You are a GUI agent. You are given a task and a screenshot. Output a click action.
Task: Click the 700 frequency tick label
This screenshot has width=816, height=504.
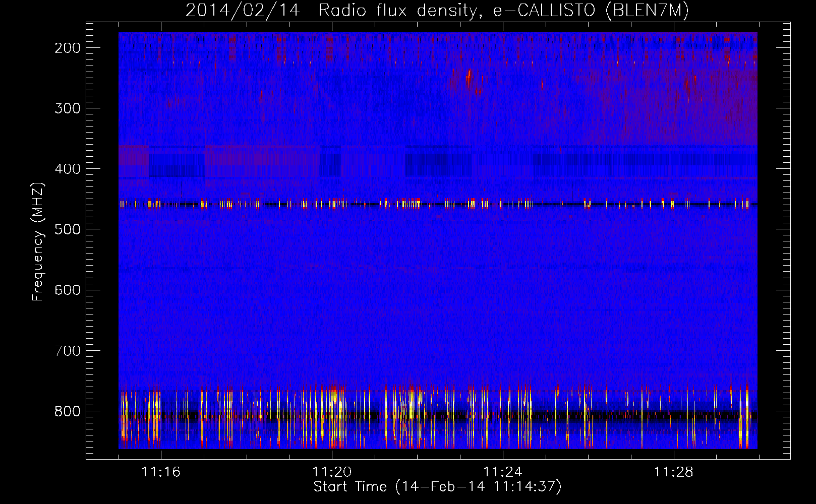click(x=68, y=350)
